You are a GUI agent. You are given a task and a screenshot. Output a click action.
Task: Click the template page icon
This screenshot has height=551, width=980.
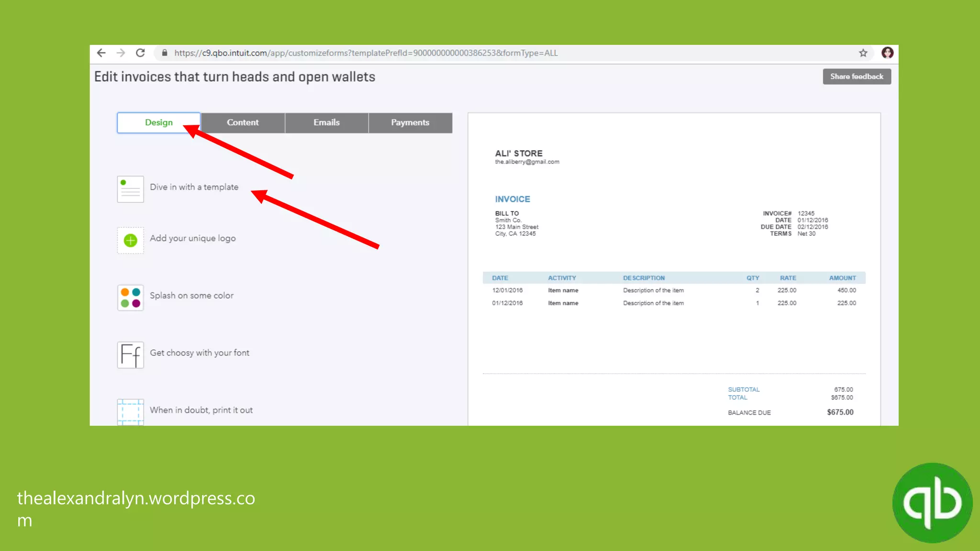click(x=130, y=189)
